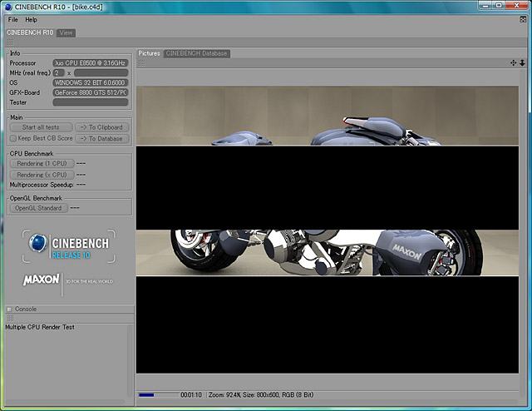
Task: Click the CINEBENCH Release 10 logo
Action: (x=69, y=246)
